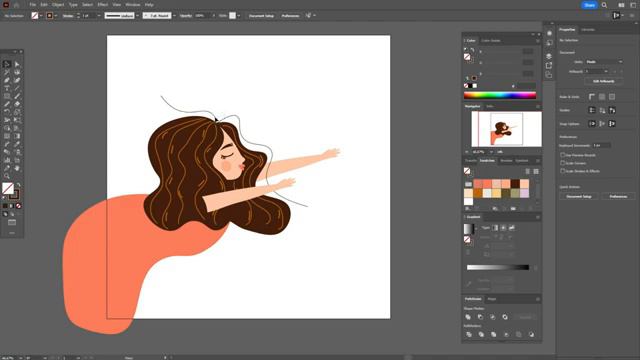
Task: Pick the dark brown swatch in Swatches
Action: (x=516, y=184)
